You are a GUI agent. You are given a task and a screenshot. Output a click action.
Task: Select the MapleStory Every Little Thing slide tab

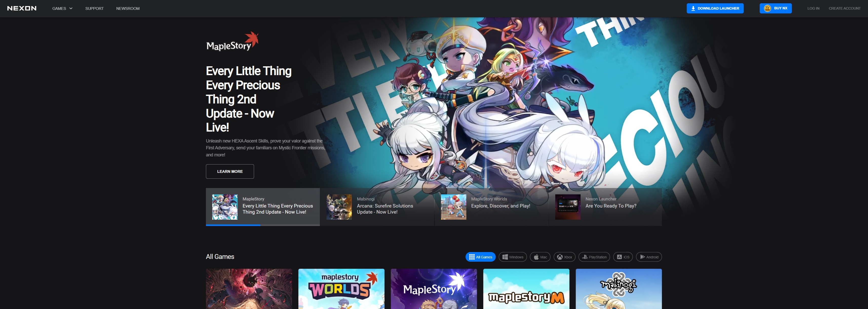tap(263, 207)
